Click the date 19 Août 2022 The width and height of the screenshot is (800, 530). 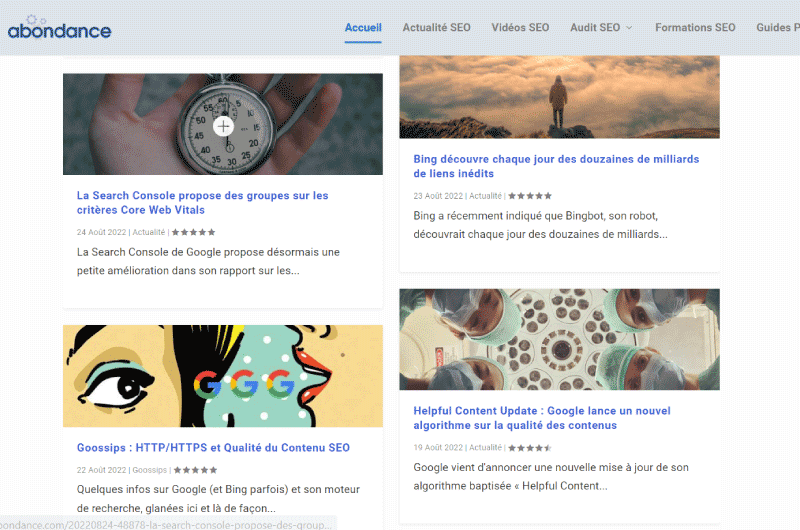point(438,447)
